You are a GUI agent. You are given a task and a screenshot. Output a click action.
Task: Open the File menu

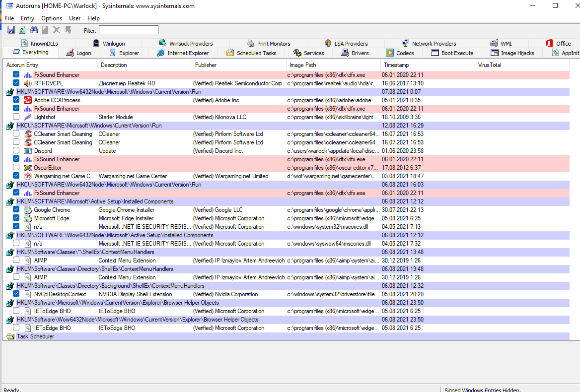[9, 18]
